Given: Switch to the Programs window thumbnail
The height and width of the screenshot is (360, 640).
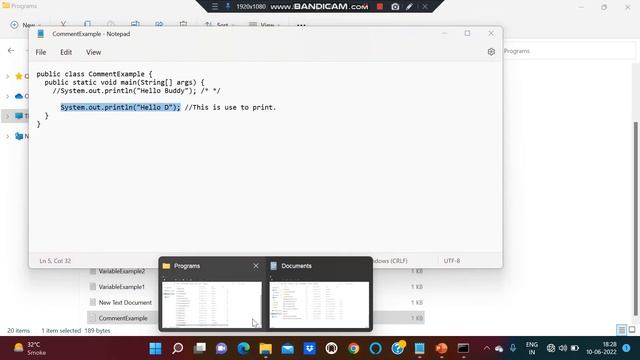Looking at the screenshot, I should tap(212, 304).
